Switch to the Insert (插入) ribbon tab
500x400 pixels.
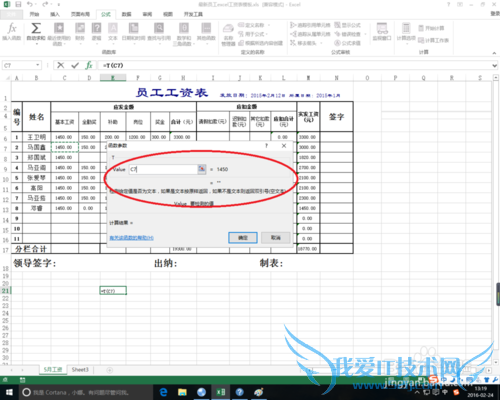click(55, 14)
